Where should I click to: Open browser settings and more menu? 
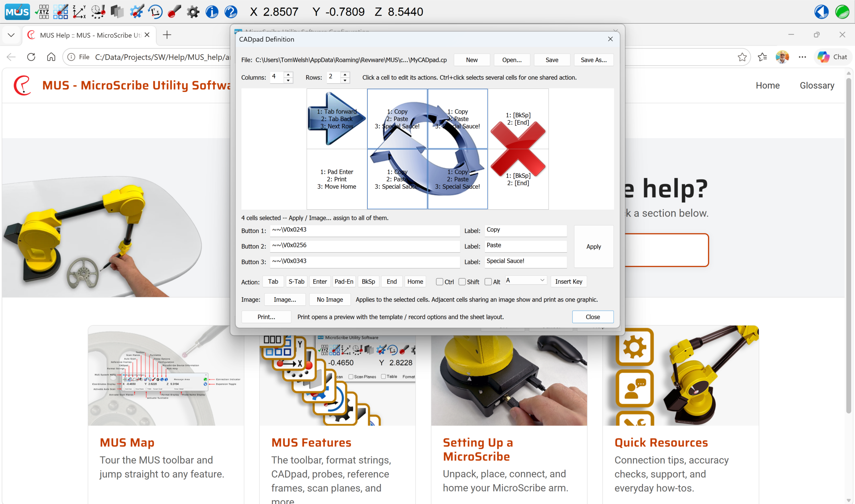802,57
